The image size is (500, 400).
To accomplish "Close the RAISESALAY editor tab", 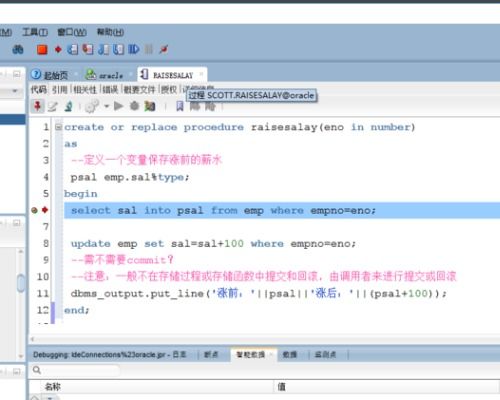I will 201,74.
